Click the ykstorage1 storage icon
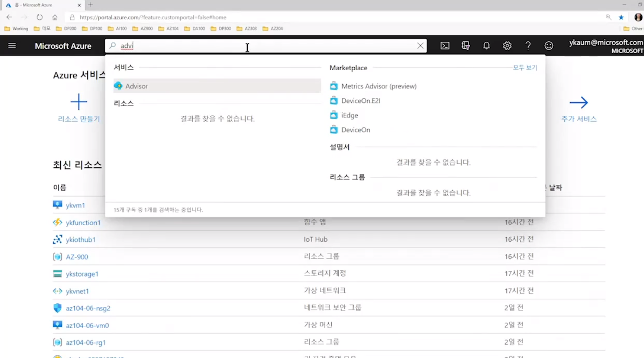This screenshot has height=358, width=644. click(x=57, y=274)
